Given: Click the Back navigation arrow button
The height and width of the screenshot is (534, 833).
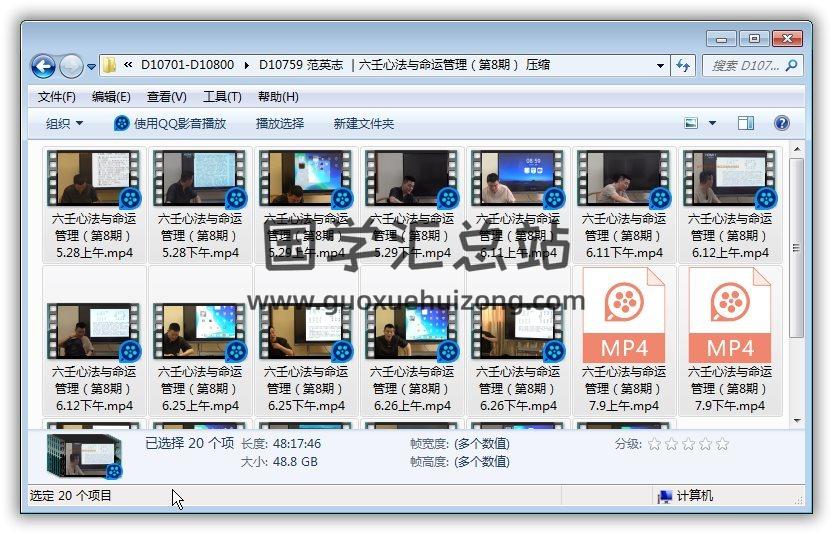Looking at the screenshot, I should pyautogui.click(x=43, y=66).
